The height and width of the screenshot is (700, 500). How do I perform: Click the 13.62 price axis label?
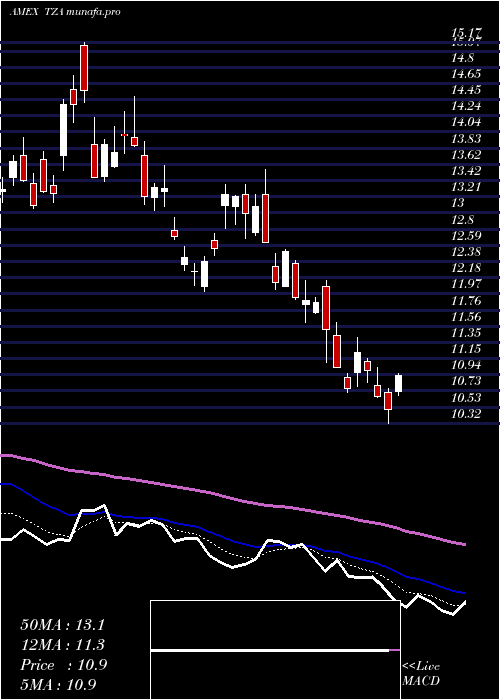(x=466, y=155)
